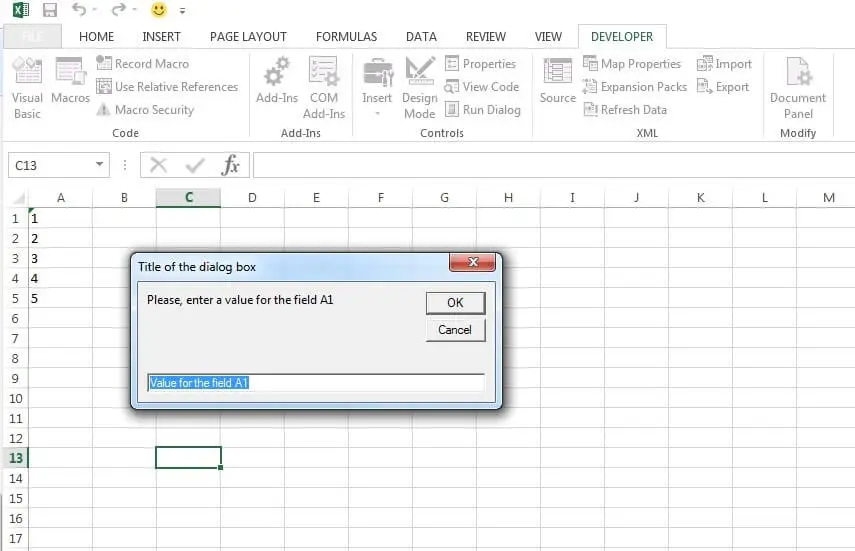The height and width of the screenshot is (551, 855).
Task: Open control Properties
Action: [480, 64]
